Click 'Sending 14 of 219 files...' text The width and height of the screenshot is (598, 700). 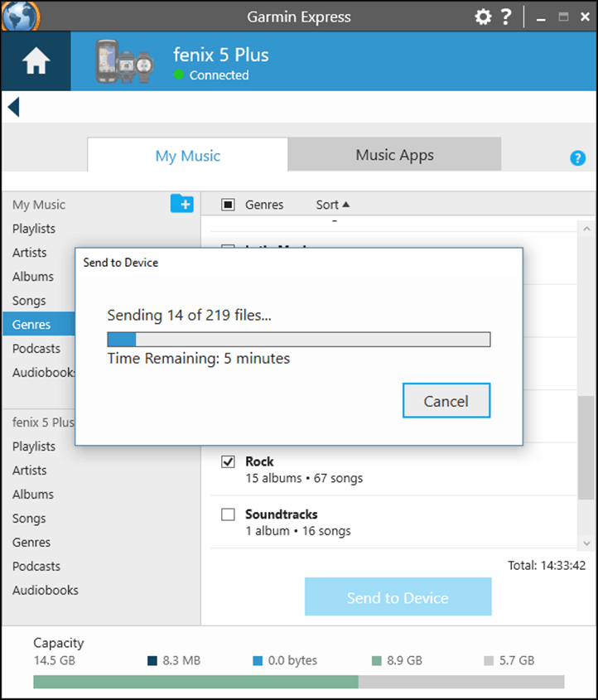coord(189,315)
